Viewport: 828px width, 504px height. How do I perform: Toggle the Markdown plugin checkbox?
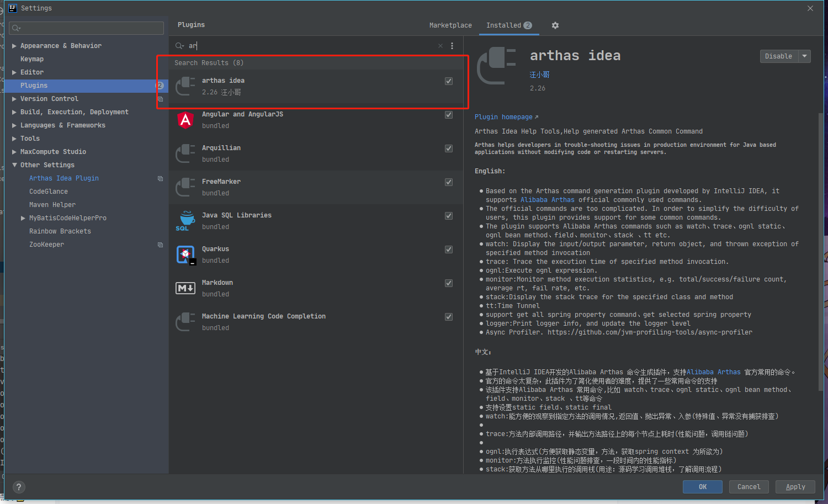click(449, 283)
